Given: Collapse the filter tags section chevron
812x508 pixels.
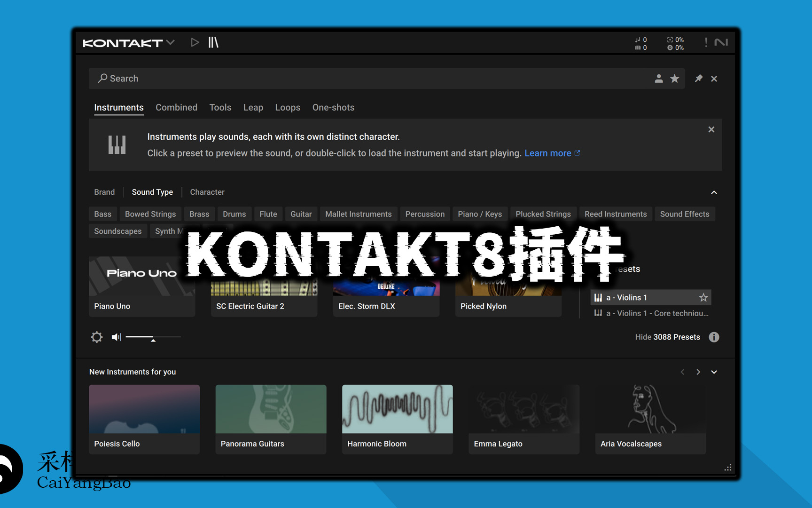Looking at the screenshot, I should pos(713,192).
